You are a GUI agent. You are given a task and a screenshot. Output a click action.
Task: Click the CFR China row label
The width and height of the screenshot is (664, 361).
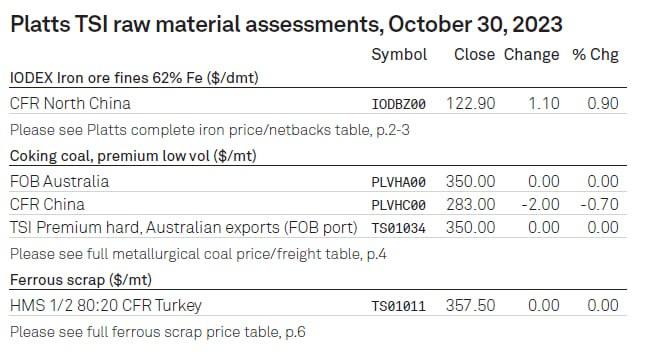pos(47,205)
